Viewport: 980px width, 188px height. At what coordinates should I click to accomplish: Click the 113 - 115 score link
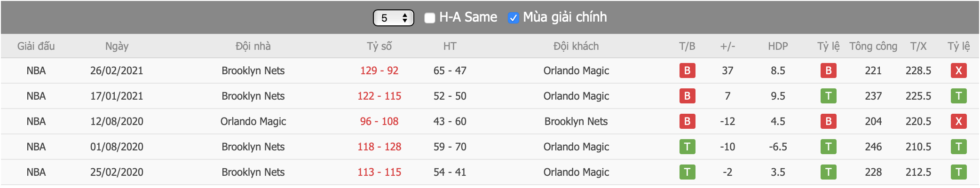(x=379, y=172)
